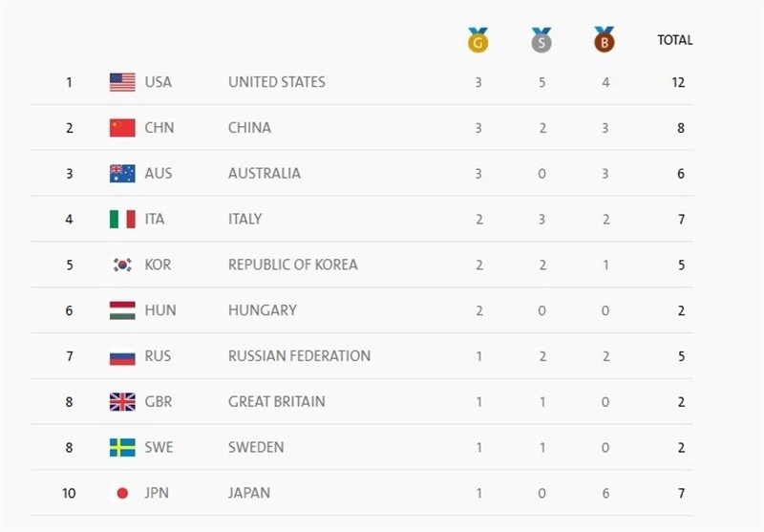
Task: Click the Italy flag icon
Action: click(122, 219)
